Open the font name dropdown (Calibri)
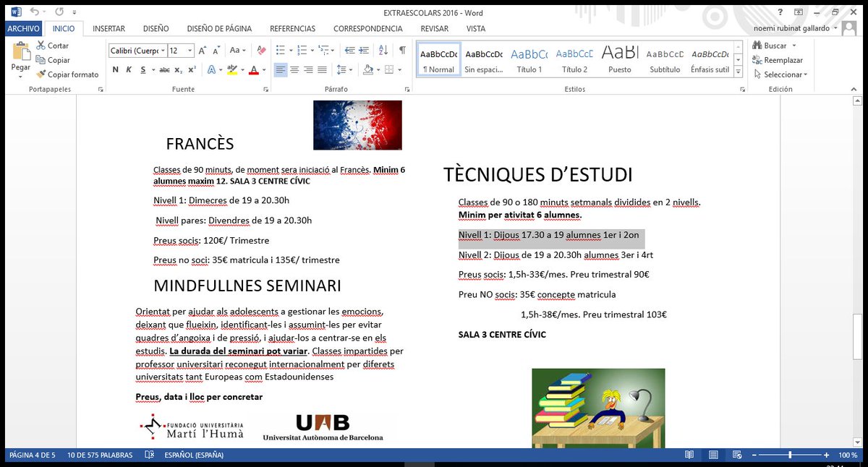 162,51
